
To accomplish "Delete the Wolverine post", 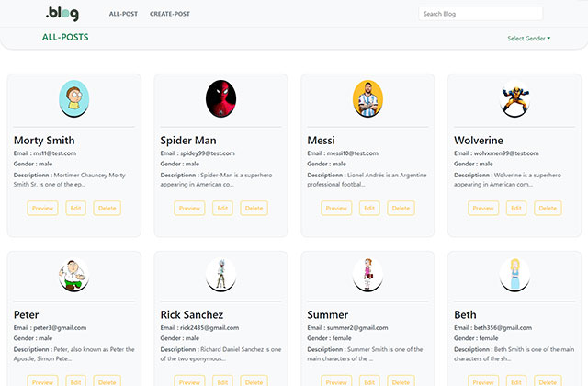I will pyautogui.click(x=548, y=209).
